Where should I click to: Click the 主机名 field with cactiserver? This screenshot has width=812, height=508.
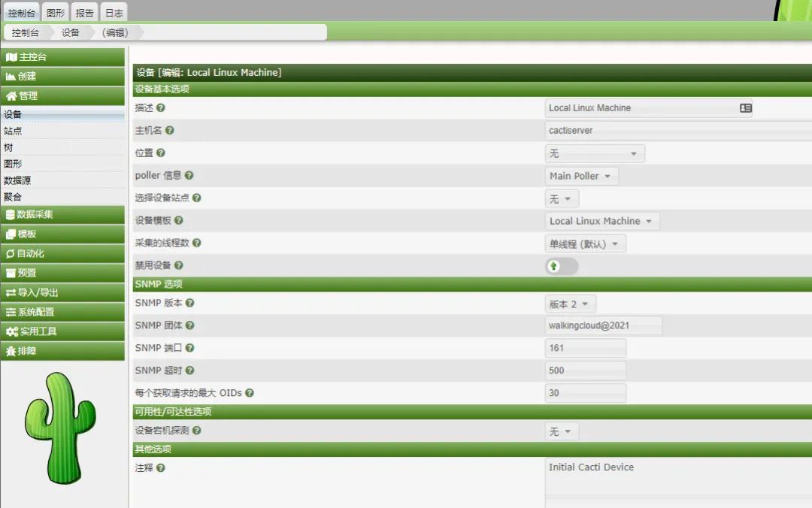coord(678,131)
